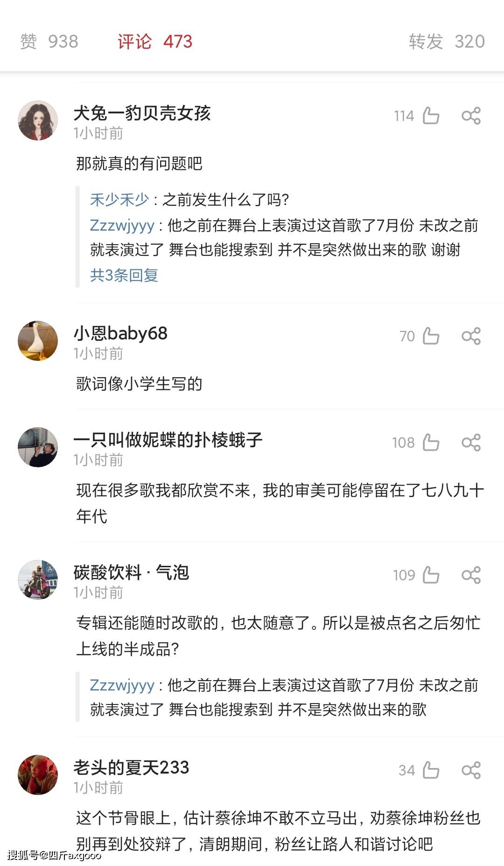Share the comment by 犬兔一豹贝壳女孩
504x866 pixels.
click(x=471, y=115)
